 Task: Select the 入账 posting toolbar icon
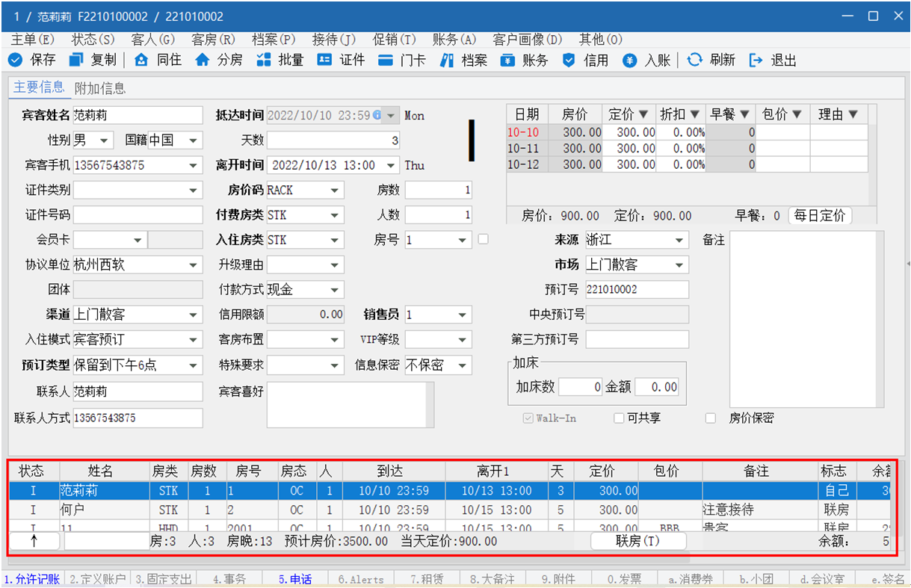click(x=630, y=61)
